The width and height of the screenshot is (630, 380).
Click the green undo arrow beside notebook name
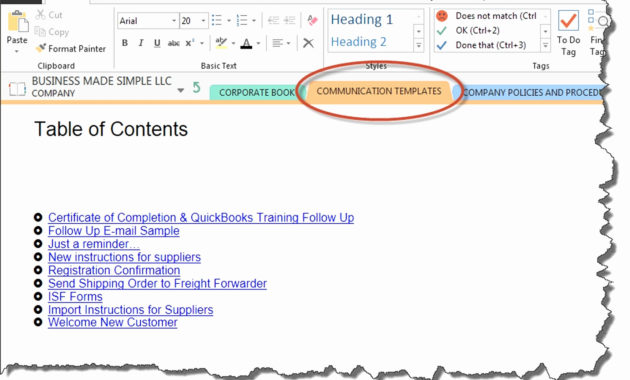(x=196, y=87)
